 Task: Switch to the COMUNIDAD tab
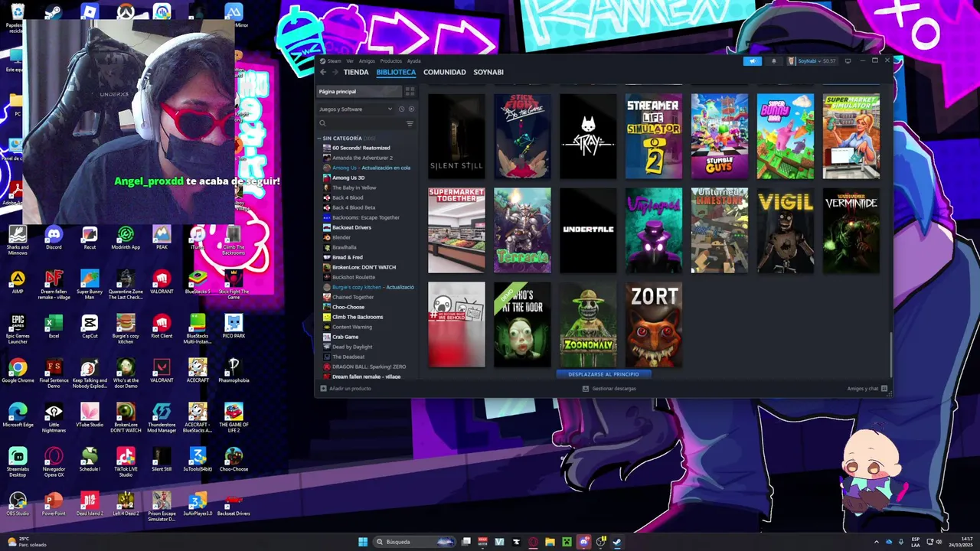pyautogui.click(x=445, y=72)
